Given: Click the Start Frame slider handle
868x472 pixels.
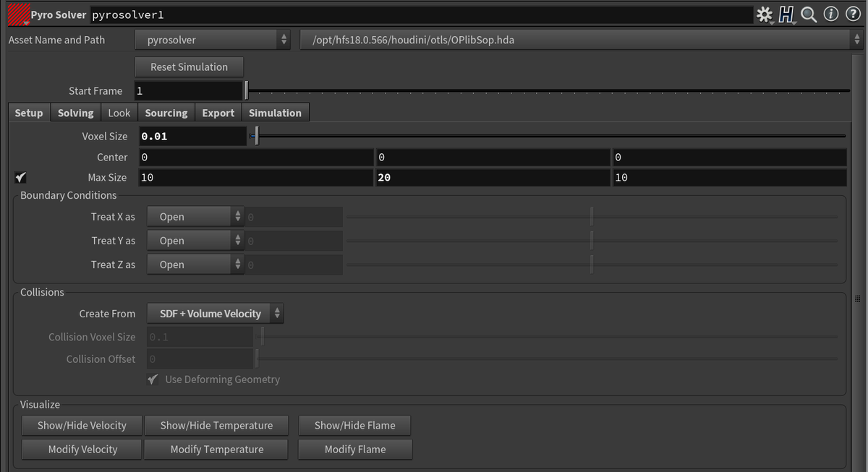Looking at the screenshot, I should coord(247,90).
